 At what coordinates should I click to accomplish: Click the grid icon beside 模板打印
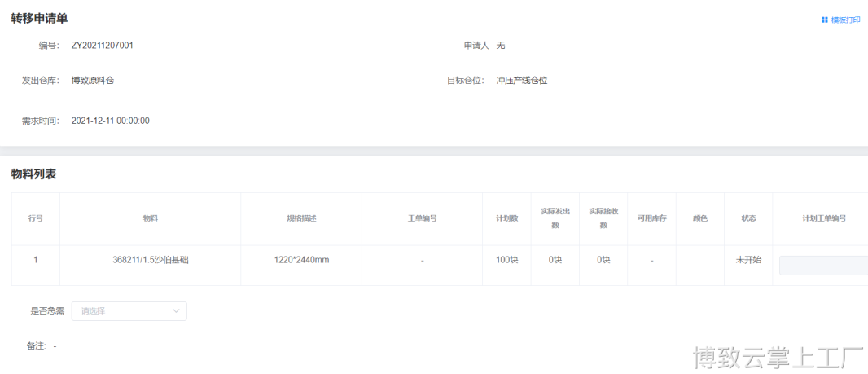(x=825, y=20)
